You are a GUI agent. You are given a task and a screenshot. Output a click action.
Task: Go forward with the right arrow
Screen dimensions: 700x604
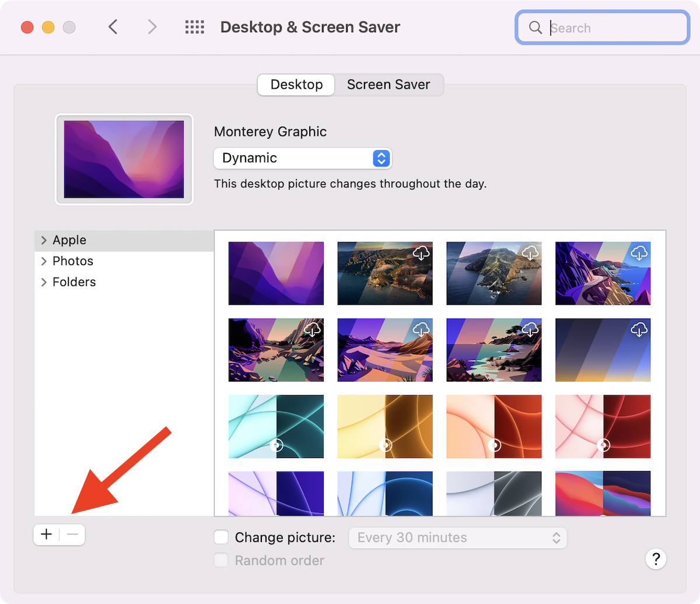click(x=152, y=27)
